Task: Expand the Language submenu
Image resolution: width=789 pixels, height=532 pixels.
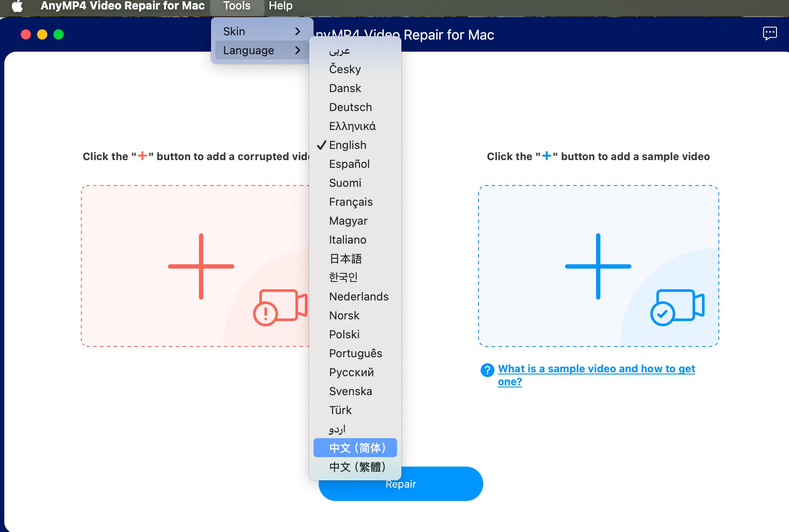Action: pos(261,50)
